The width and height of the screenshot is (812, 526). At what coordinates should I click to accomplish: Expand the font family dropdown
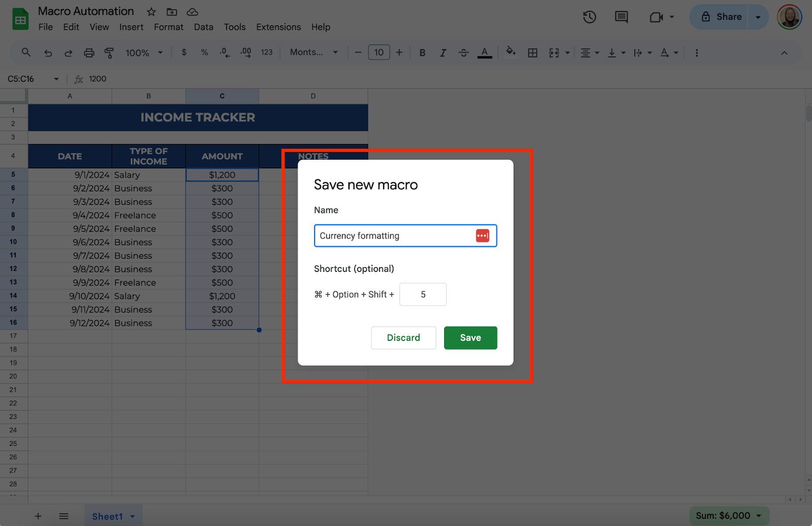click(x=314, y=52)
